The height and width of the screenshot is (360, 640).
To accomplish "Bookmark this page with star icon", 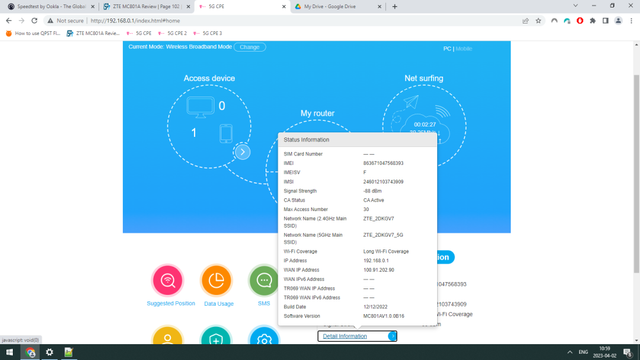I will 538,21.
